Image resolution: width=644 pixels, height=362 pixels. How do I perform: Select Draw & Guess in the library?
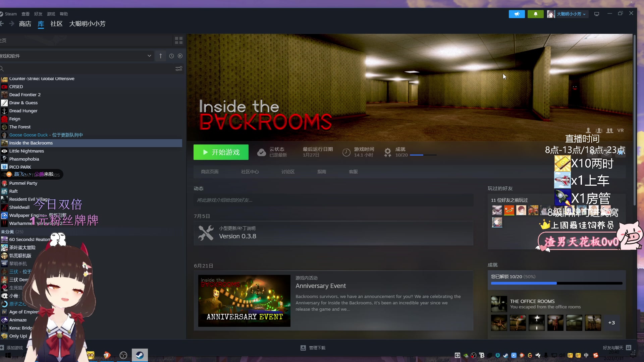[x=91, y=103]
